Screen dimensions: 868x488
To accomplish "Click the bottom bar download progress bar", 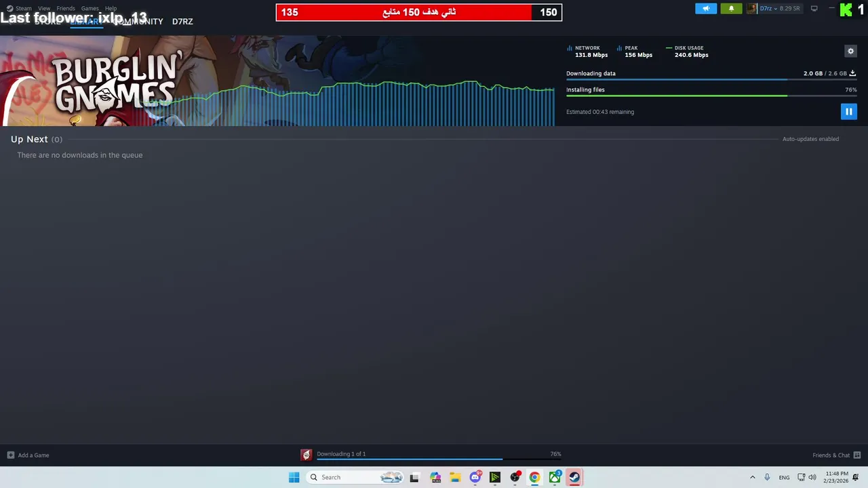I will click(439, 460).
